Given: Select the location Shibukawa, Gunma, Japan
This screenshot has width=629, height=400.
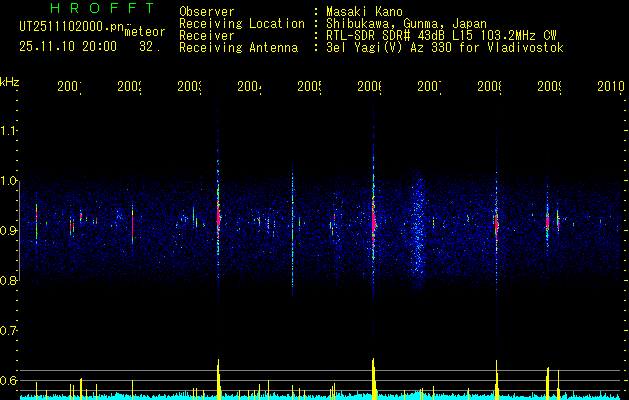Looking at the screenshot, I should tap(406, 24).
